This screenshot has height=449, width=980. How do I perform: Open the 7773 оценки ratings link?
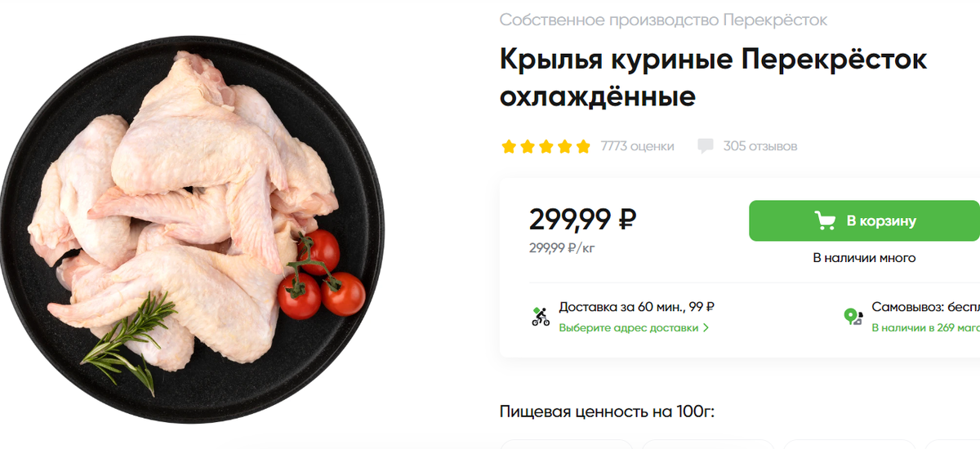coord(637,146)
